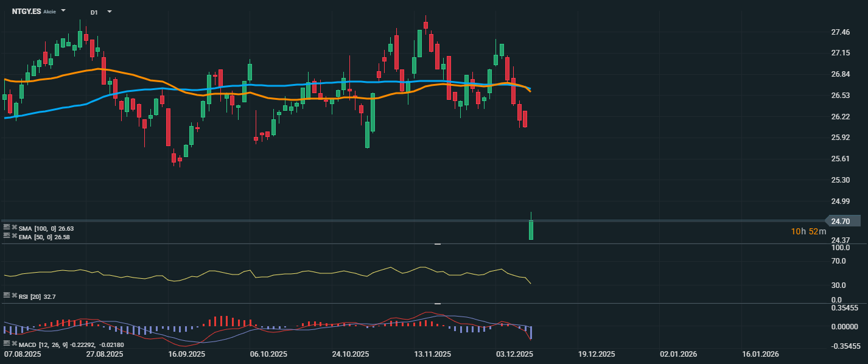The image size is (868, 364).
Task: Open settings icon for RSI indicator
Action: 6,296
